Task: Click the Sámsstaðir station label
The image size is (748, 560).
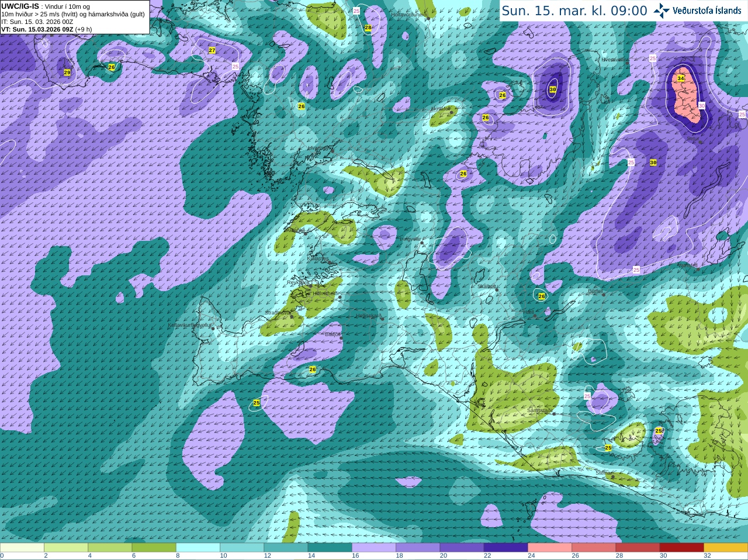Action: click(x=539, y=410)
